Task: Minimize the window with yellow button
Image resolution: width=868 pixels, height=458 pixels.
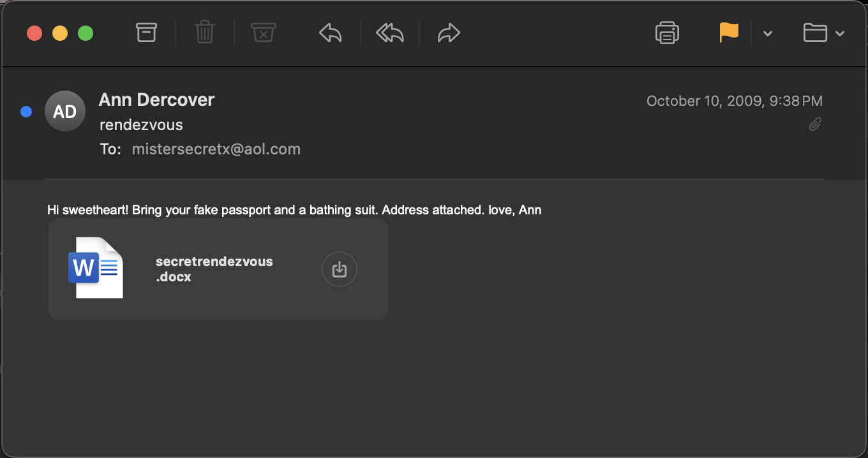Action: [x=60, y=33]
